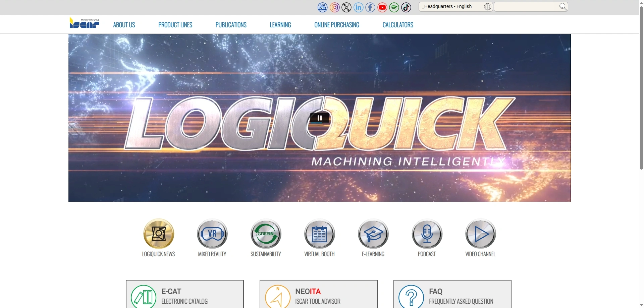644x308 pixels.
Task: Open the E-Learning graduation cap icon
Action: (373, 234)
